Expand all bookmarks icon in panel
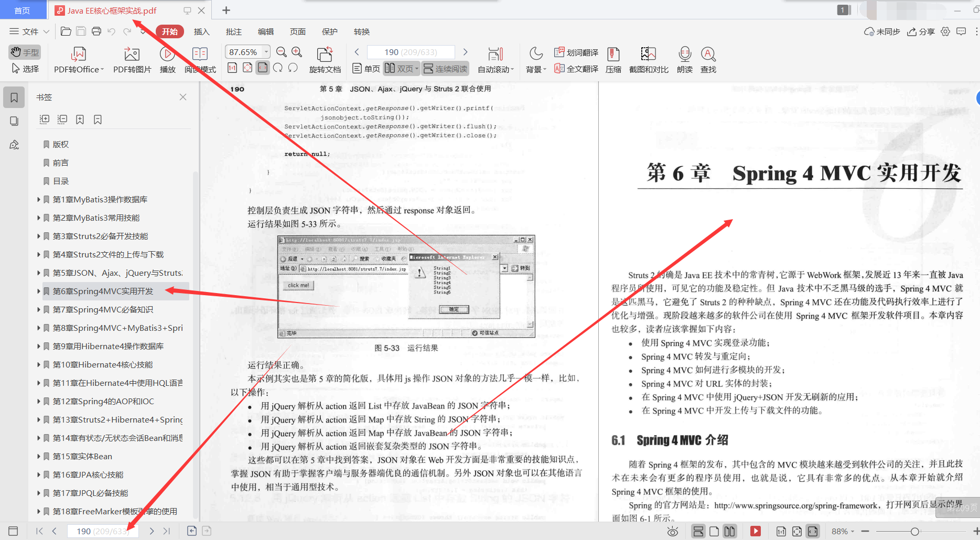 [45, 120]
